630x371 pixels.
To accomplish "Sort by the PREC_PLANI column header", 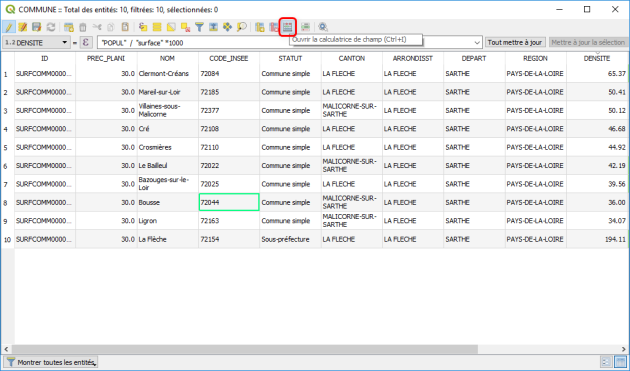I will (106, 58).
